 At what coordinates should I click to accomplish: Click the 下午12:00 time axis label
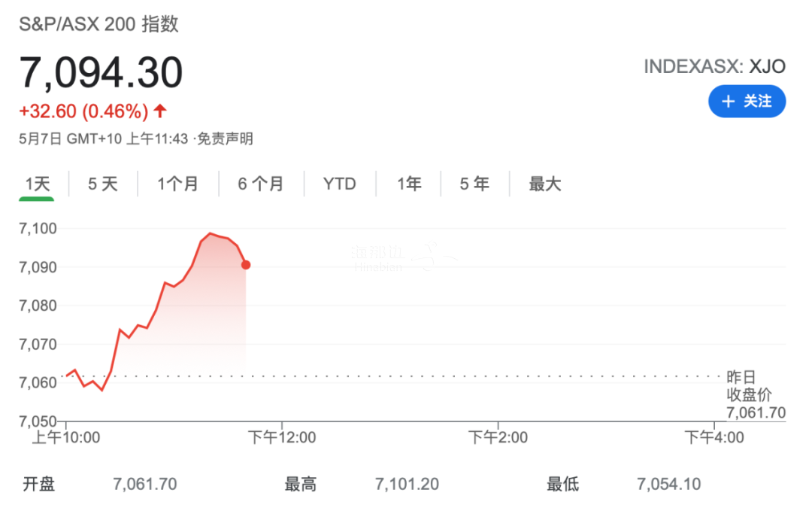tap(282, 437)
